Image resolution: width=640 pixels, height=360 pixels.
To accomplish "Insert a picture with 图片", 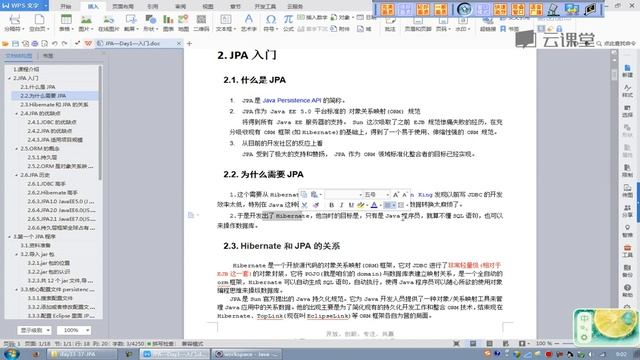I will pyautogui.click(x=86, y=23).
